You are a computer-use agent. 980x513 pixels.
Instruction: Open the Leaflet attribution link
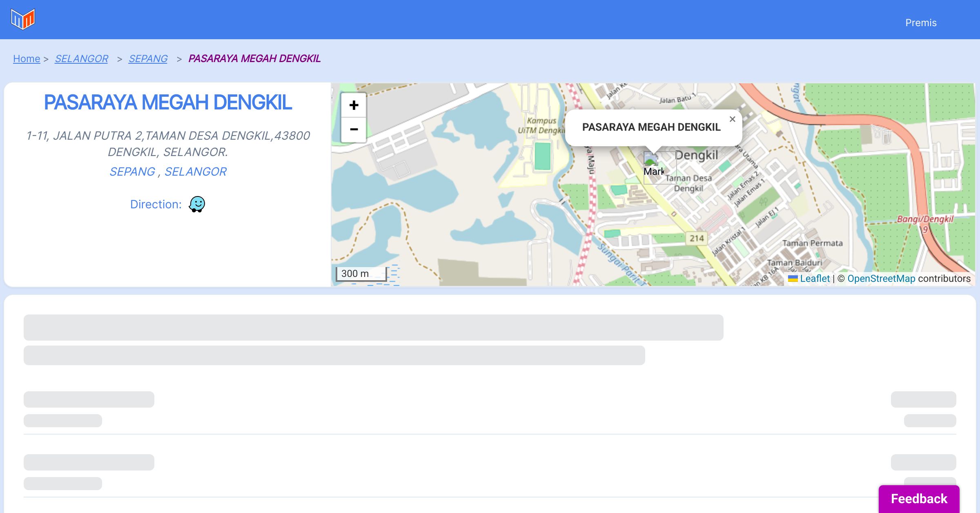pos(815,279)
